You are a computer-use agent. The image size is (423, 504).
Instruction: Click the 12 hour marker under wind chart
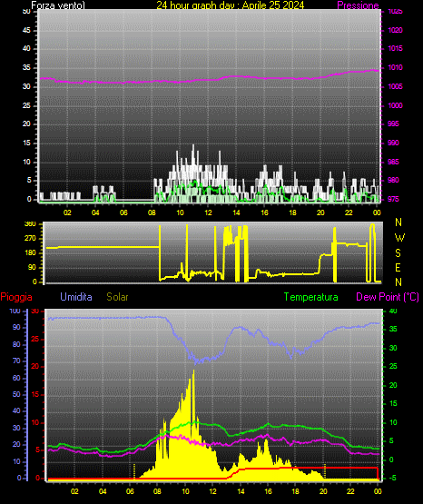point(209,212)
